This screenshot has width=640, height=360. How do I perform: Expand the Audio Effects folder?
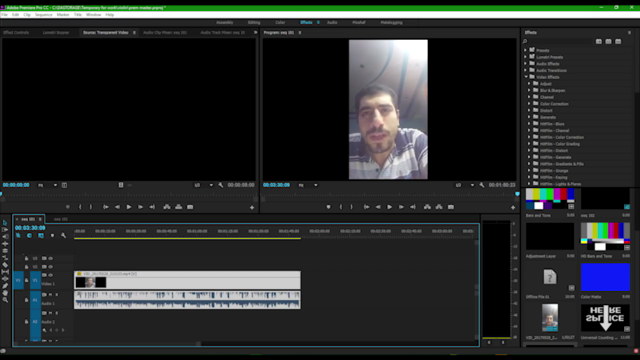point(526,64)
